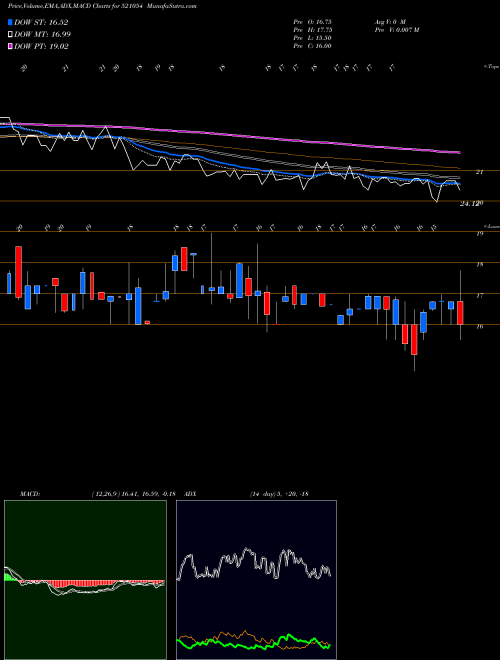Viewport: 500px width, 660px height.
Task: Click the 'Pre O: 16.75' value
Action: point(313,21)
